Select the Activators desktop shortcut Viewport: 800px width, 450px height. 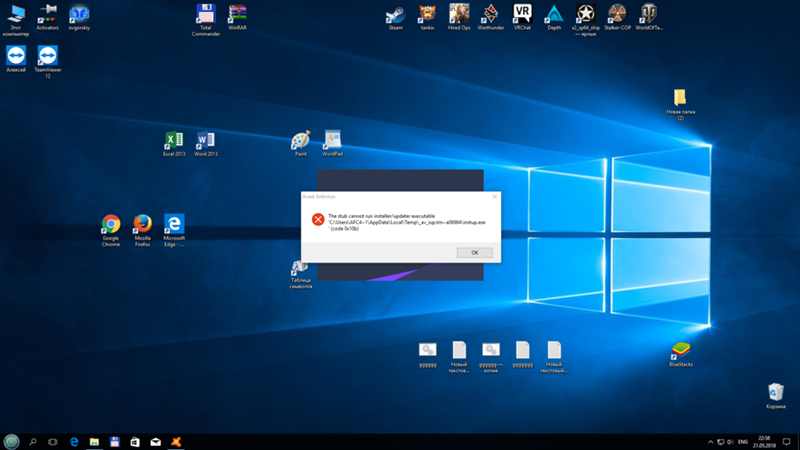coord(47,17)
